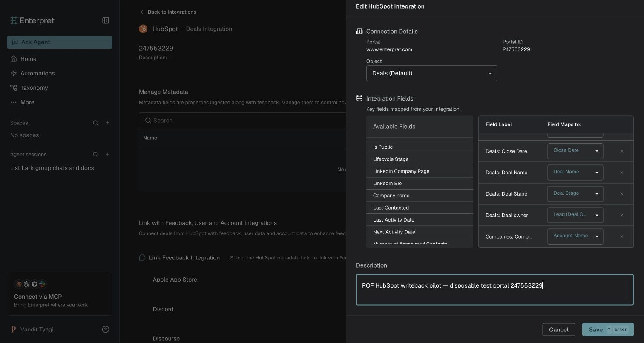
Task: Open Deal Stage mapping dropdown
Action: click(575, 193)
